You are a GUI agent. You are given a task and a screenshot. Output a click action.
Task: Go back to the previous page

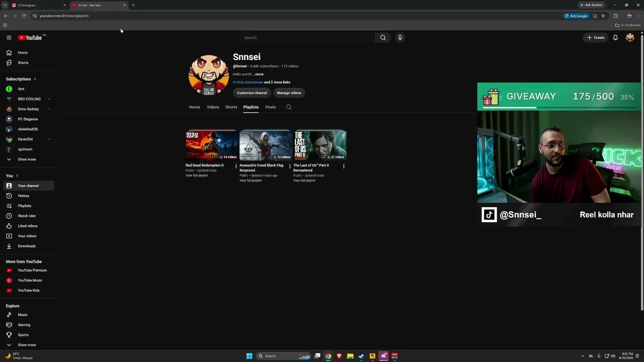coord(6,16)
